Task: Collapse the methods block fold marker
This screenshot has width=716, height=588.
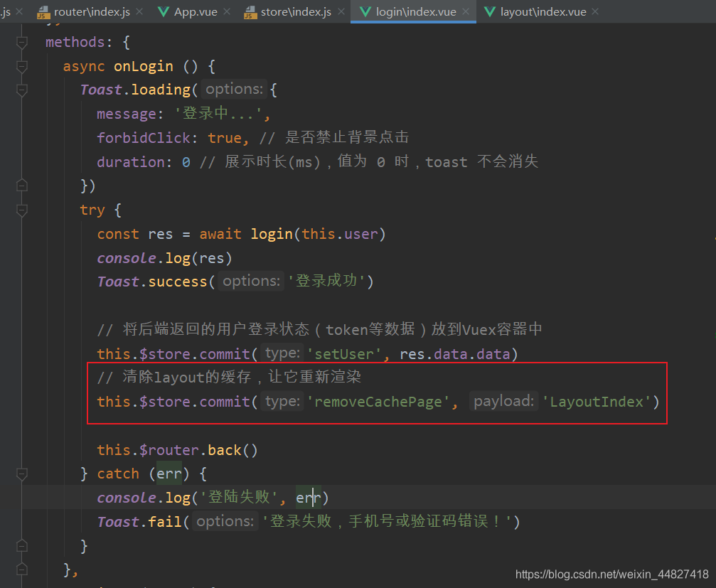Action: 21,43
